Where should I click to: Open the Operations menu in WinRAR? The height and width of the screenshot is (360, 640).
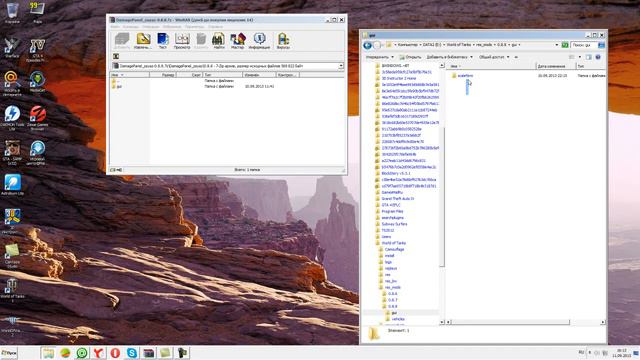pos(151,27)
